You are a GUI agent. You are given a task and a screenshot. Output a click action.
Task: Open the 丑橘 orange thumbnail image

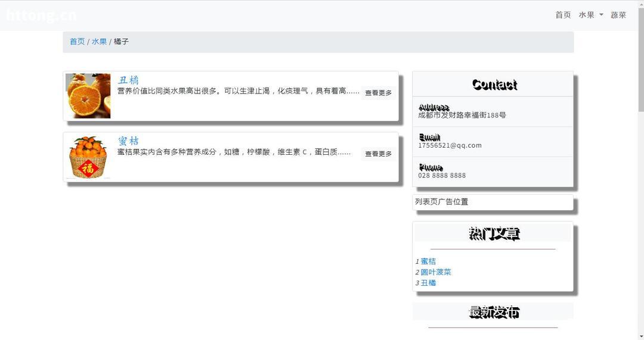(88, 96)
